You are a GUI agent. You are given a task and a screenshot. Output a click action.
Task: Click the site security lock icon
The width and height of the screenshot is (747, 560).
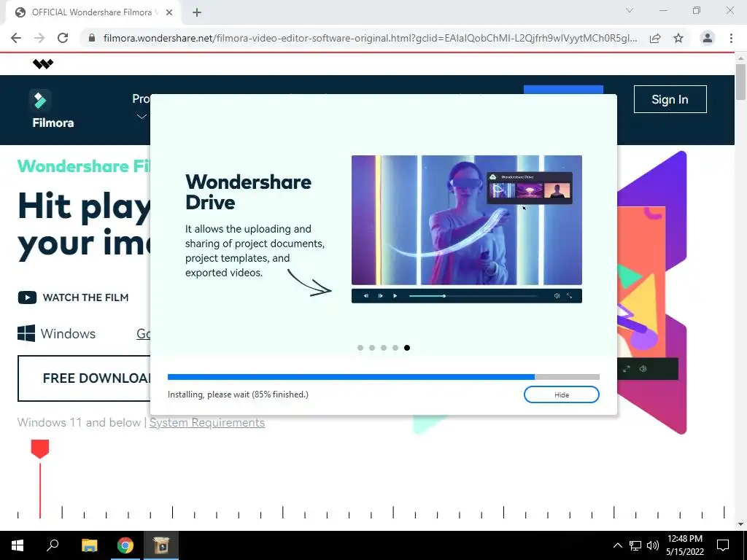[92, 38]
